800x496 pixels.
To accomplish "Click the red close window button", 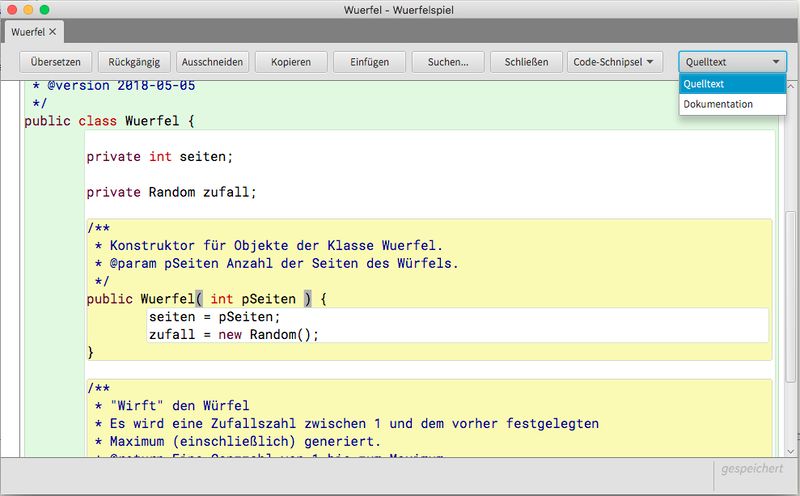I will [x=12, y=9].
